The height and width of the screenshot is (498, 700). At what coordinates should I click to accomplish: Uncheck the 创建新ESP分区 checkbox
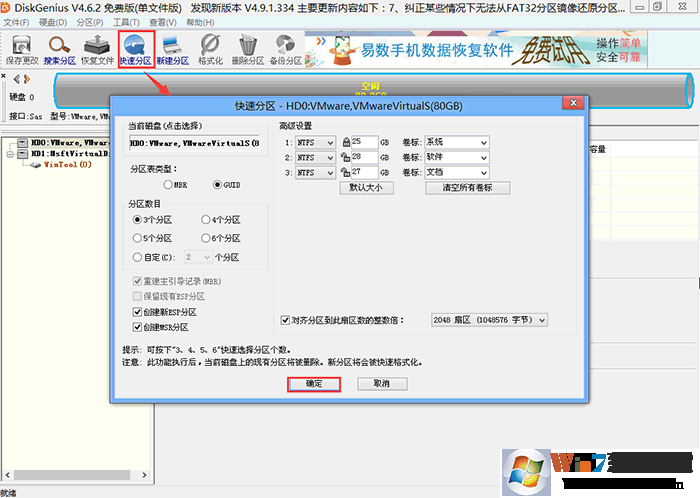click(x=138, y=312)
